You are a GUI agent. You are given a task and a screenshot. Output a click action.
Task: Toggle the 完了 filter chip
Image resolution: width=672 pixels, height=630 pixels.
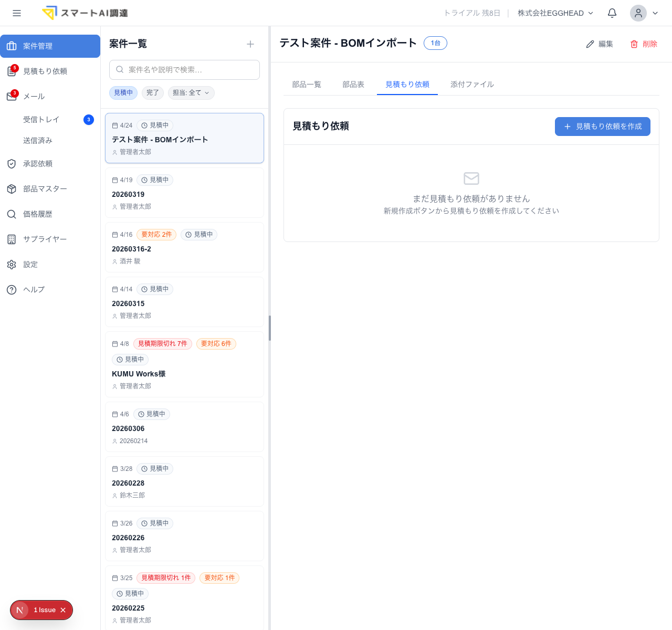click(x=153, y=93)
